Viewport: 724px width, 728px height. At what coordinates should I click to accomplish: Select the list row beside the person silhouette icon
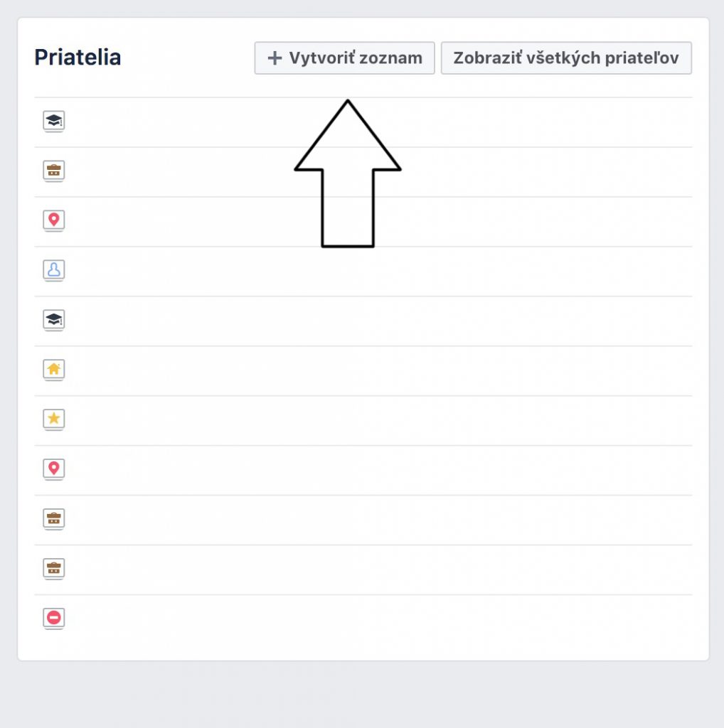[363, 272]
